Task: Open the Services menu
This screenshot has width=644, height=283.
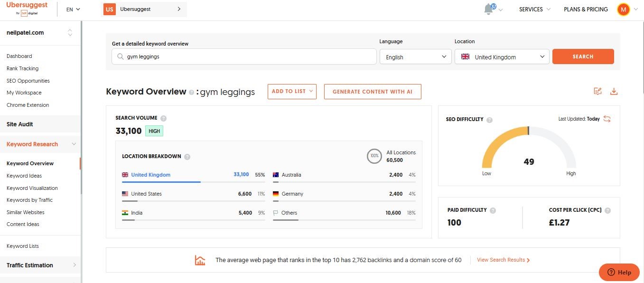Action: point(534,9)
